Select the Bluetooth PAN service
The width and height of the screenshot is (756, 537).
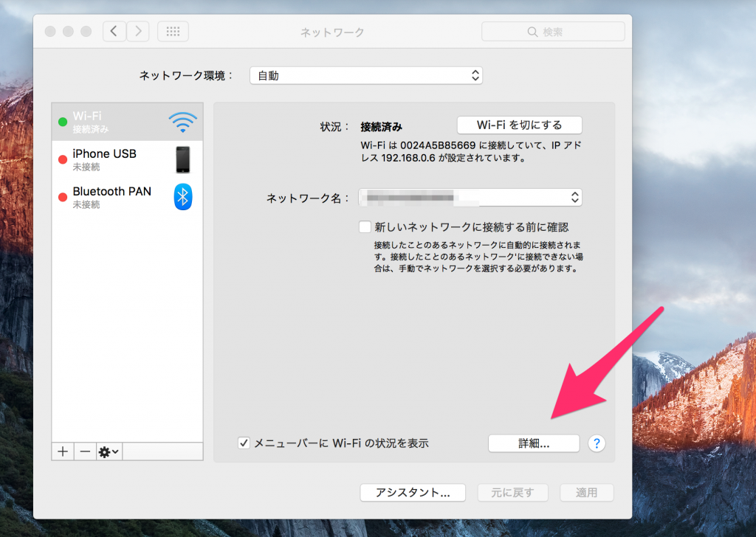click(x=127, y=197)
